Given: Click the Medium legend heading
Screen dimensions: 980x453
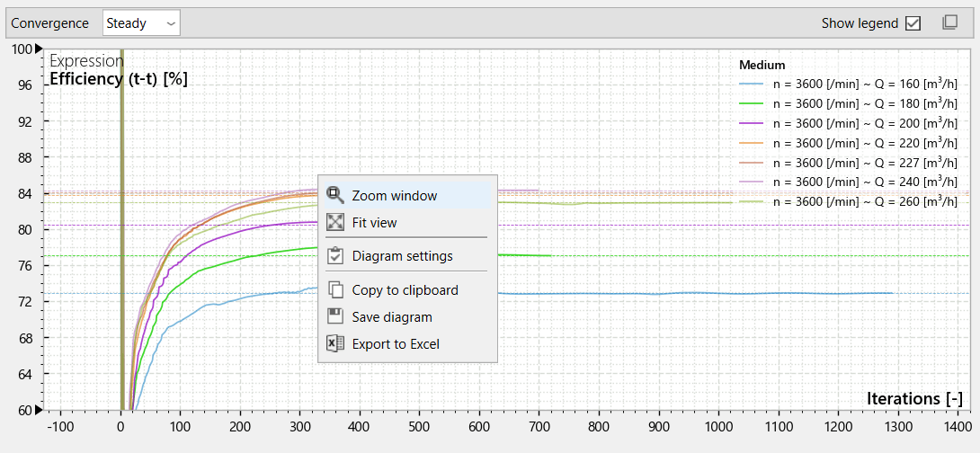Looking at the screenshot, I should [x=762, y=65].
